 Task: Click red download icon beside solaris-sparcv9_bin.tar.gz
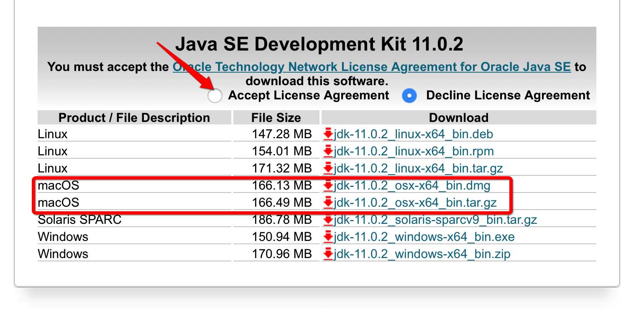328,220
